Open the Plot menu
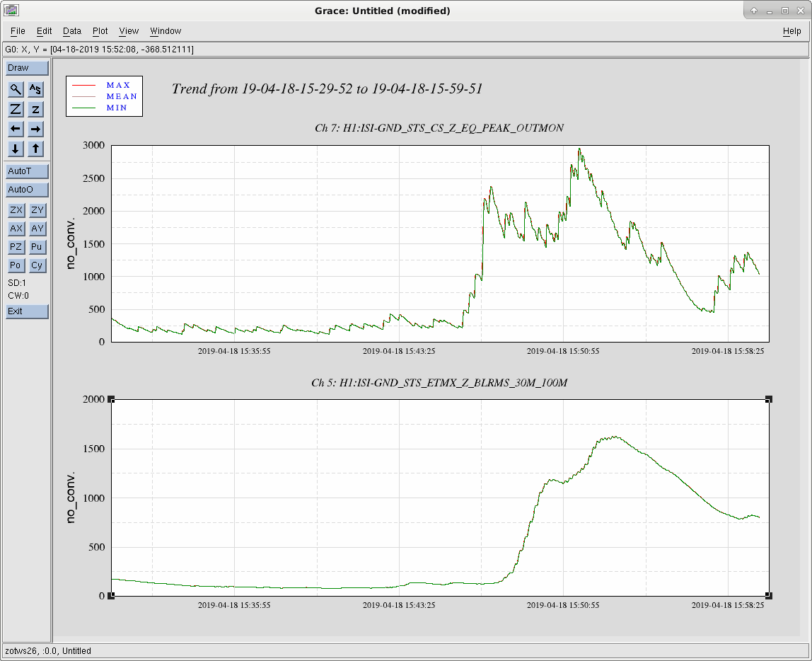Viewport: 812px width, 661px height. click(x=100, y=31)
